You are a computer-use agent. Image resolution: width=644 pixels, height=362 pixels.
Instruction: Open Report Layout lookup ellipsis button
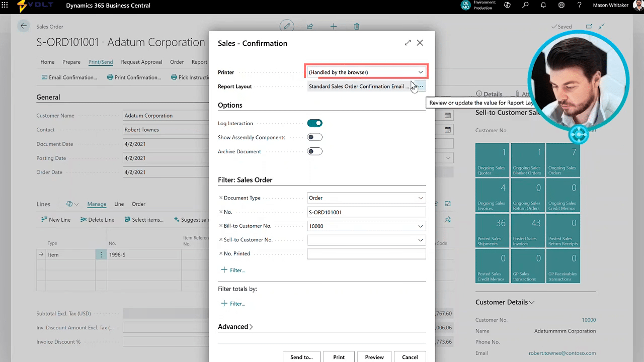coord(421,86)
